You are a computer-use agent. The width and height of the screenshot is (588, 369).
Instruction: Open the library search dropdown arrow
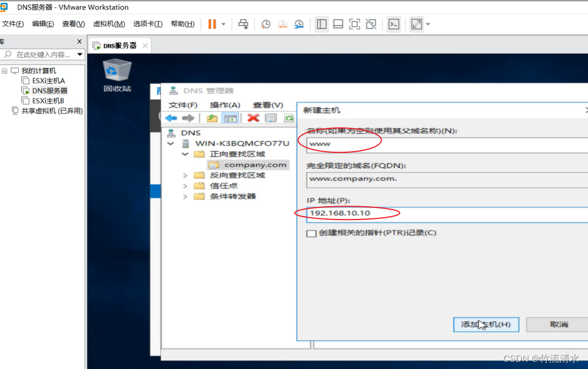pos(80,55)
